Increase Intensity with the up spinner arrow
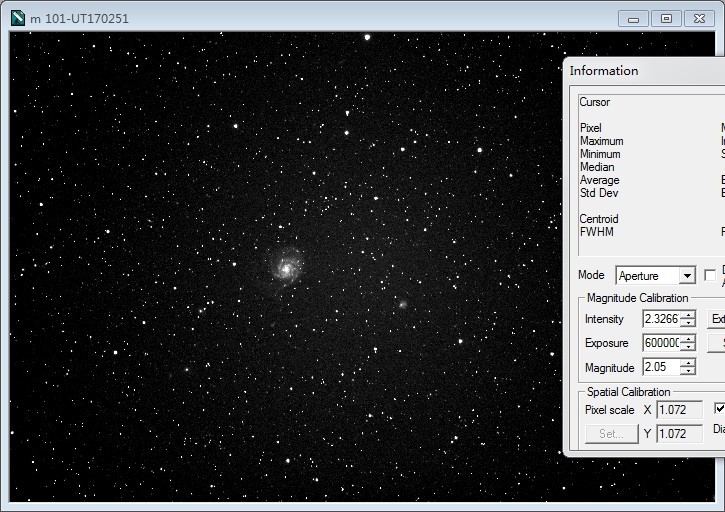 (687, 315)
